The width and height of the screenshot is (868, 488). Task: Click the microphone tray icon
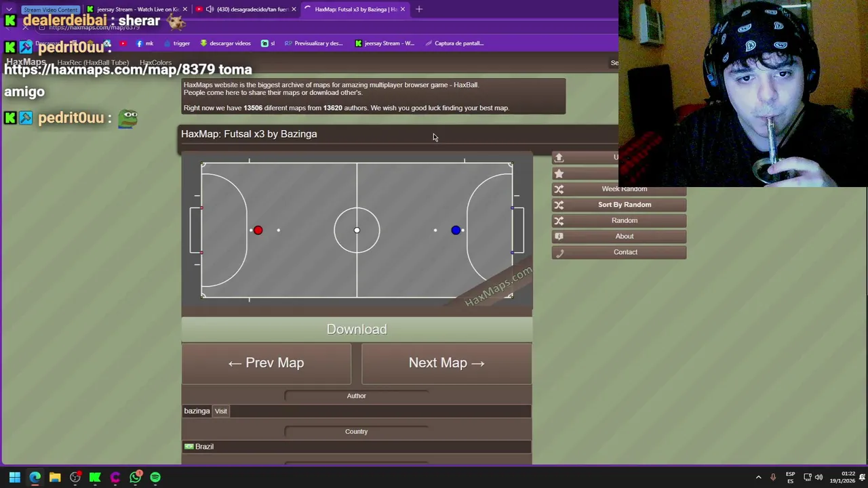pos(773,477)
